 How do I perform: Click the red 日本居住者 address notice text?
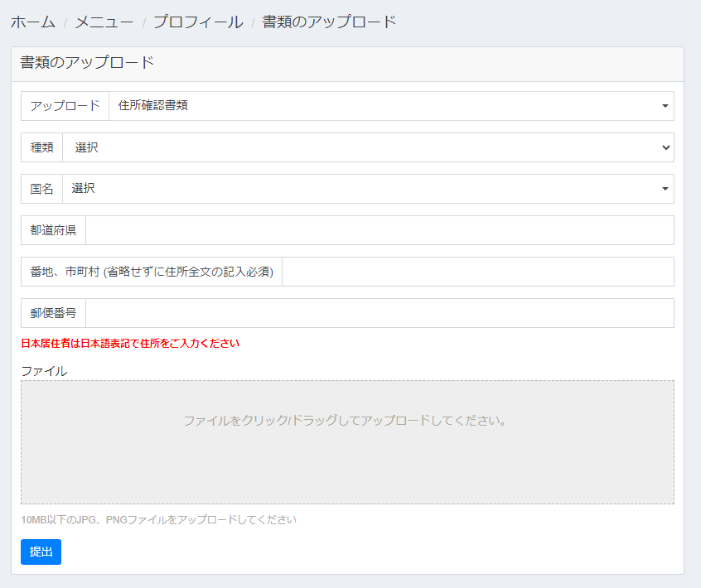click(130, 343)
